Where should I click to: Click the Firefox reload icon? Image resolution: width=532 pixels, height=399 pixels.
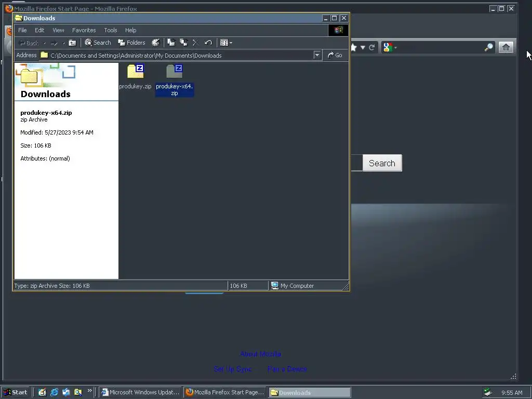point(372,47)
